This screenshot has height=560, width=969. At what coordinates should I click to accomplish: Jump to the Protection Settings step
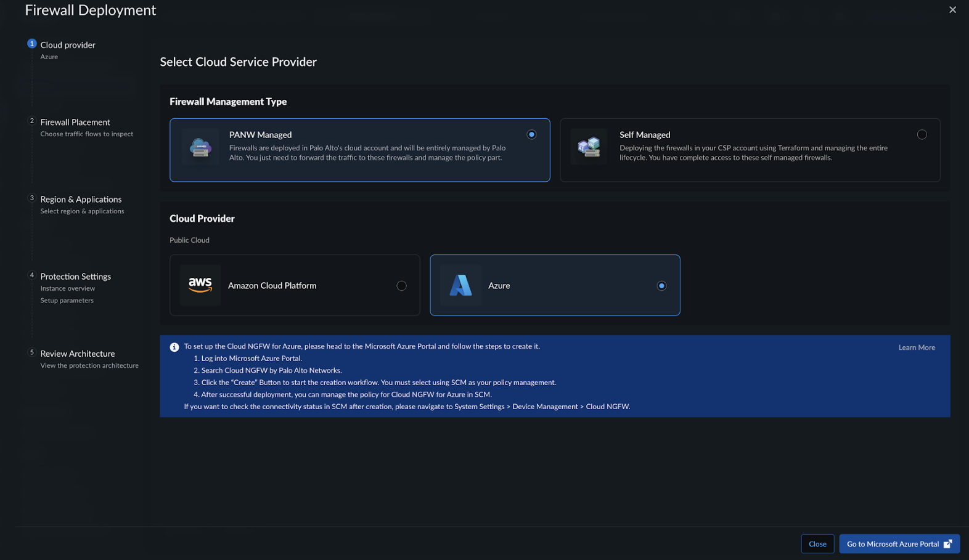(75, 277)
